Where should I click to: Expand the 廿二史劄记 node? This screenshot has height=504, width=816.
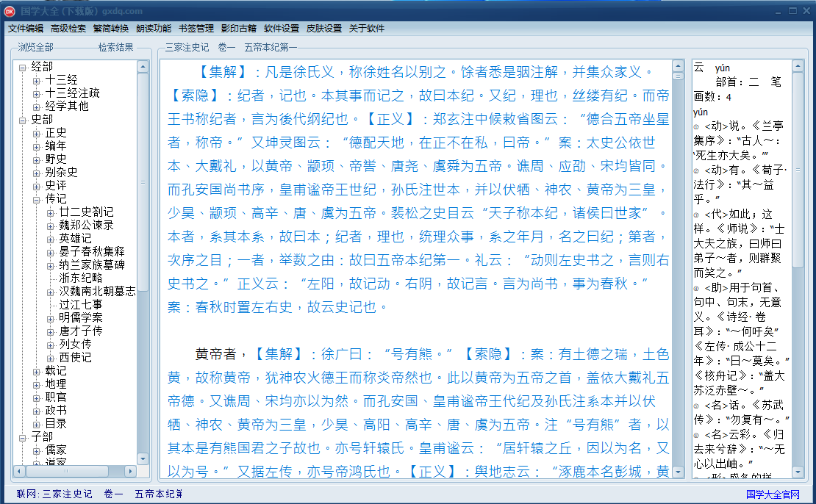(51, 213)
